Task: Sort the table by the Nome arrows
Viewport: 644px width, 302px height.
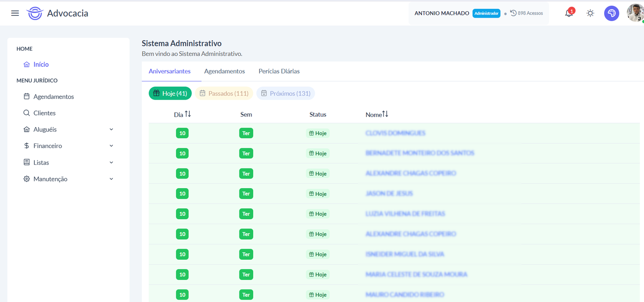Action: [385, 114]
